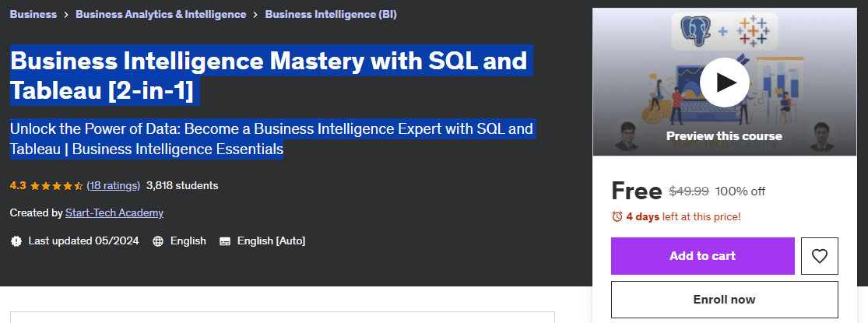Click the highlighted course title heading
The height and width of the screenshot is (323, 868).
271,75
